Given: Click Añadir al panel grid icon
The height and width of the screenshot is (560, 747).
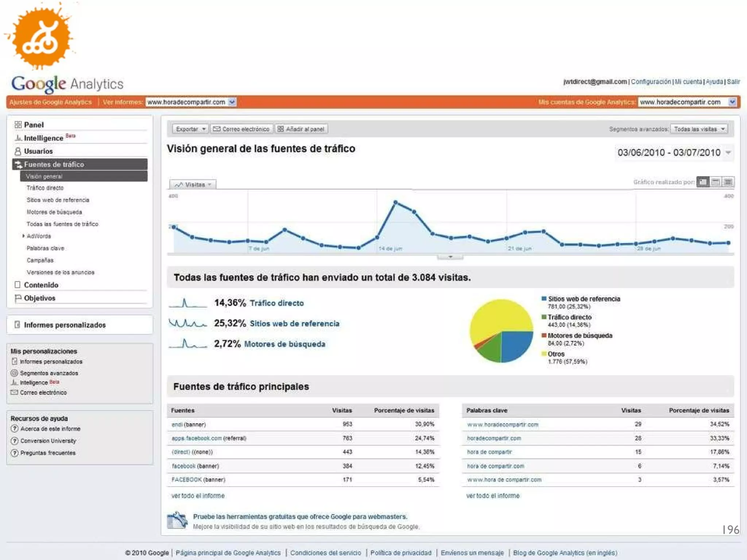Looking at the screenshot, I should (x=280, y=129).
